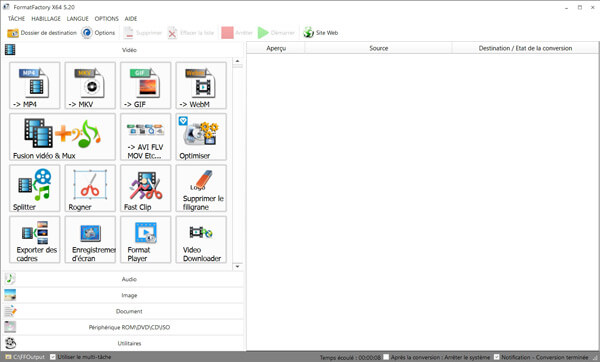This screenshot has width=600, height=362.
Task: Open the HABILLAGE menu
Action: coord(46,18)
